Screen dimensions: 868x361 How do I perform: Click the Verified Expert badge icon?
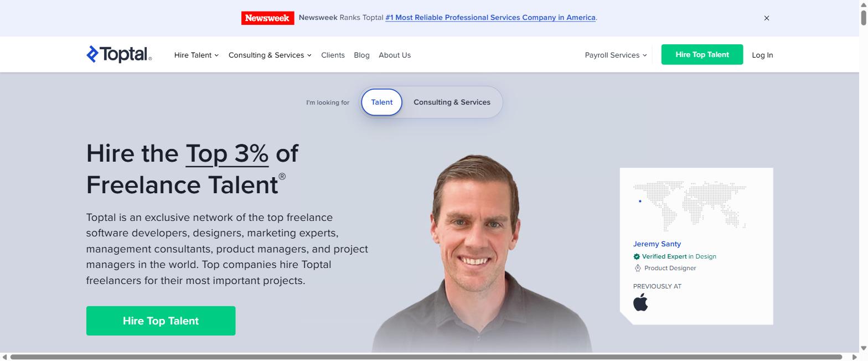(x=637, y=256)
